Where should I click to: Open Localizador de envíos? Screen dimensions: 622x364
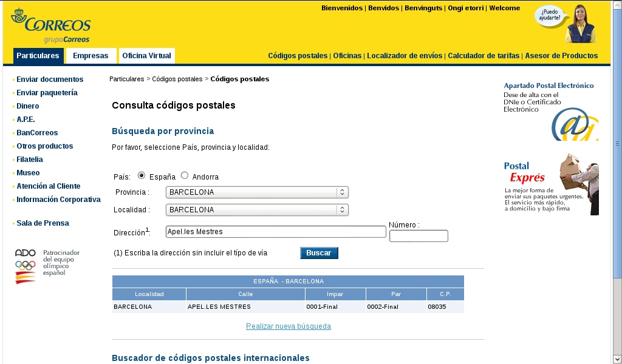[x=405, y=56]
